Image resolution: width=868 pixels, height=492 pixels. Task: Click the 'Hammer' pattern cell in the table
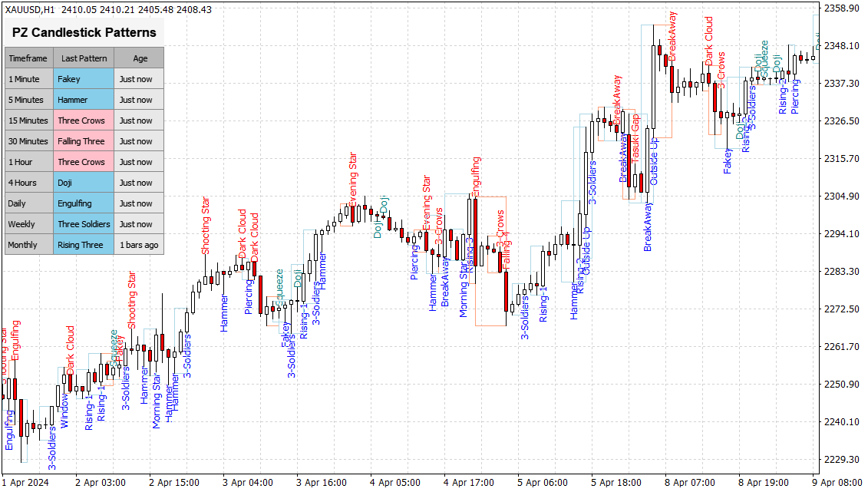coord(84,100)
